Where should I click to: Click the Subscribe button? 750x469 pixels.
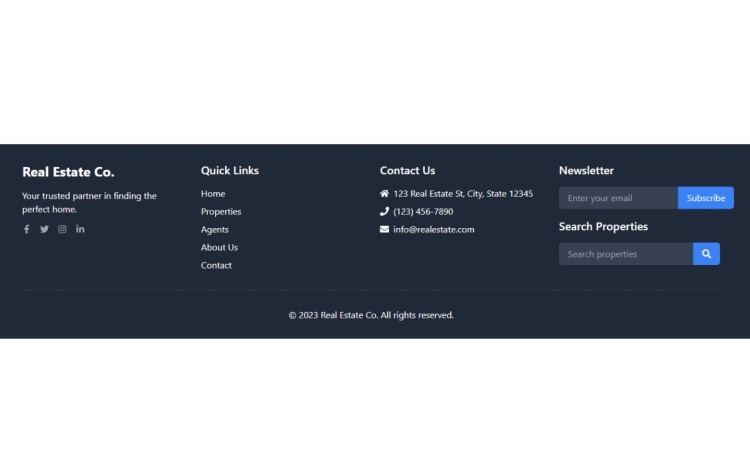click(706, 198)
